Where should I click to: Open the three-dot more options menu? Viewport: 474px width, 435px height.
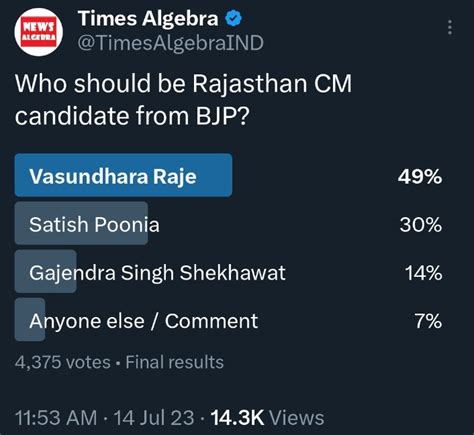click(450, 27)
